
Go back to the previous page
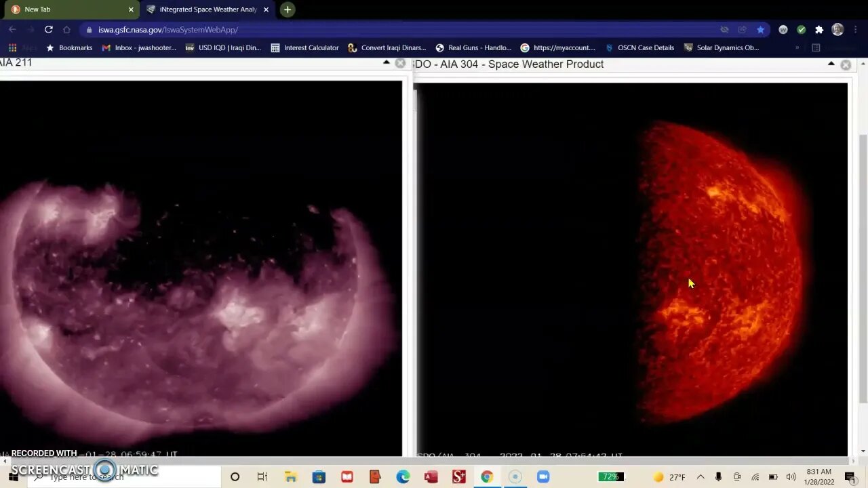pos(12,30)
